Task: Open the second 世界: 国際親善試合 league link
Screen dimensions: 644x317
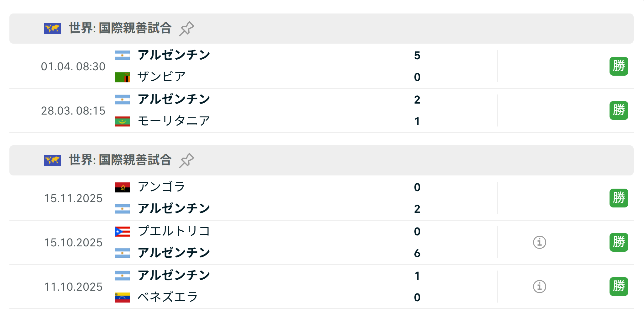Action: (120, 160)
